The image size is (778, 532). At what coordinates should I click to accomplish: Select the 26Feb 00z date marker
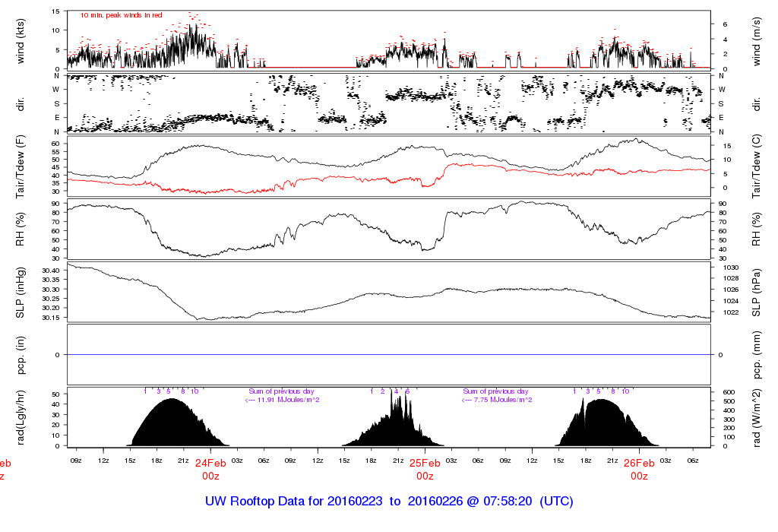(639, 469)
